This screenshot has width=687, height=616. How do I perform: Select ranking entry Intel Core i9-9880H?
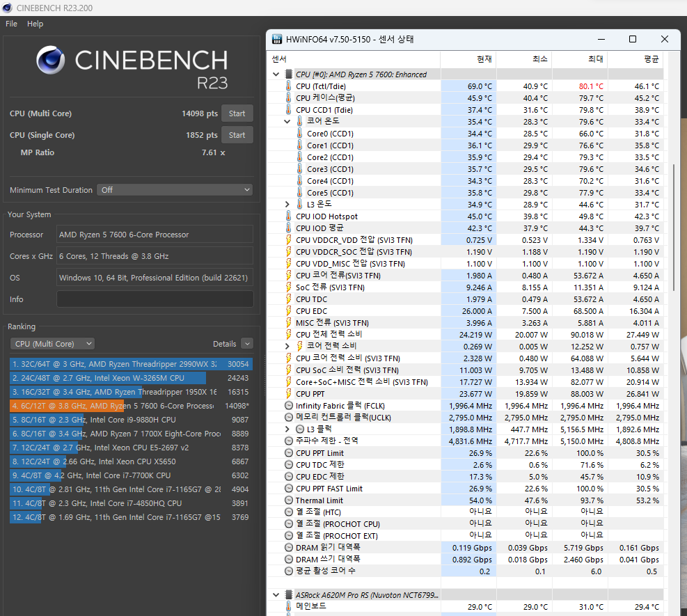[x=131, y=420]
